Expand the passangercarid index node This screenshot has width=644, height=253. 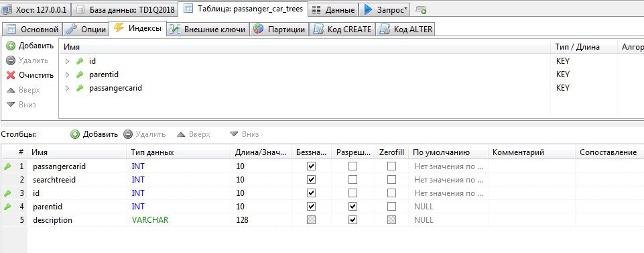tap(68, 88)
